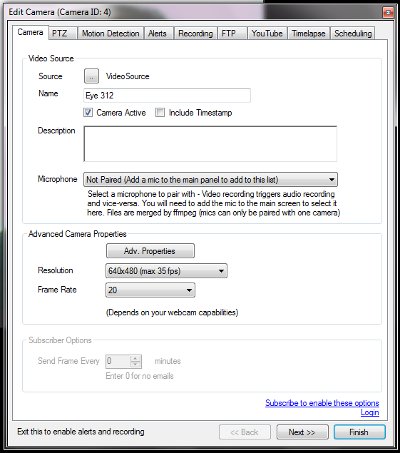Open the Frame Rate dropdown
The image size is (400, 453).
(x=150, y=290)
